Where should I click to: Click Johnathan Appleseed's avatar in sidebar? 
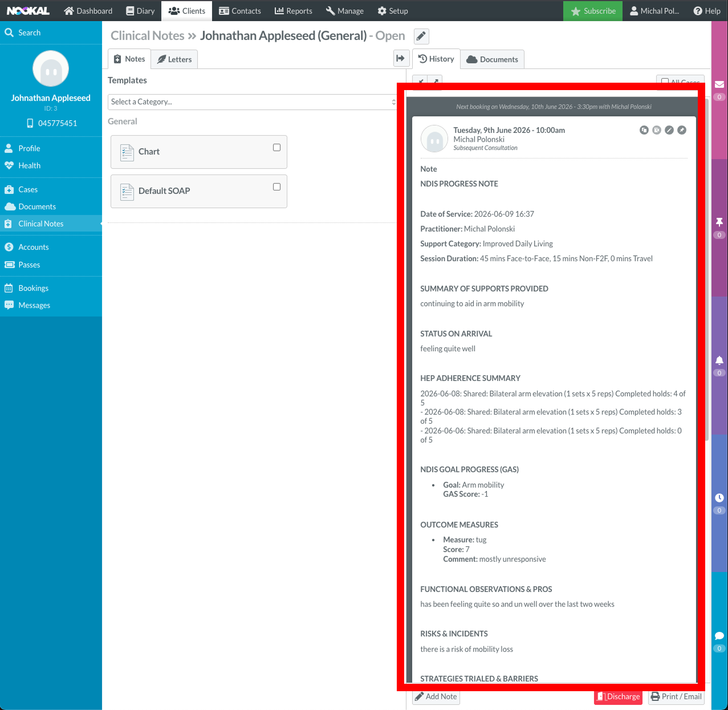click(51, 69)
